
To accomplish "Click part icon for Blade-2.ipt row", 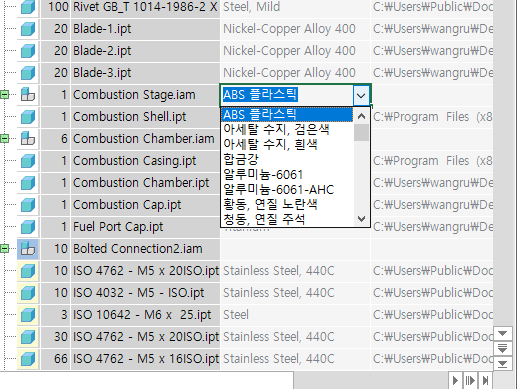I will pos(28,51).
